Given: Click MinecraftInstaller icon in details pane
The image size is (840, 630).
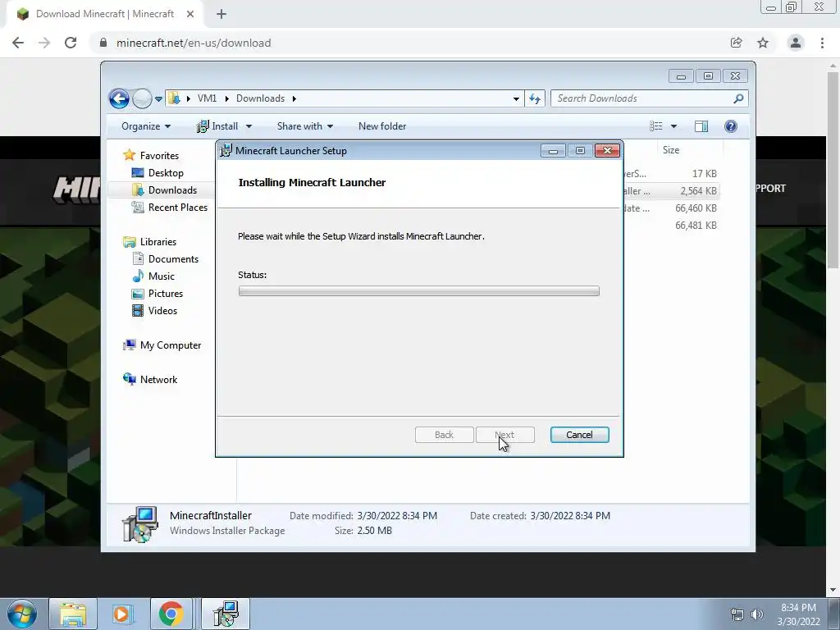Looking at the screenshot, I should tap(139, 524).
